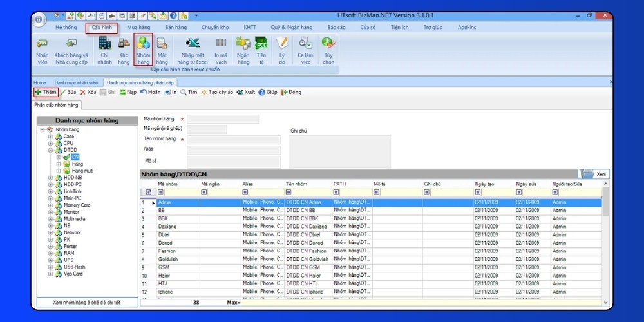Viewport: 644px width, 322px height.
Task: Select the Hãng-multi tree item
Action: coord(82,171)
